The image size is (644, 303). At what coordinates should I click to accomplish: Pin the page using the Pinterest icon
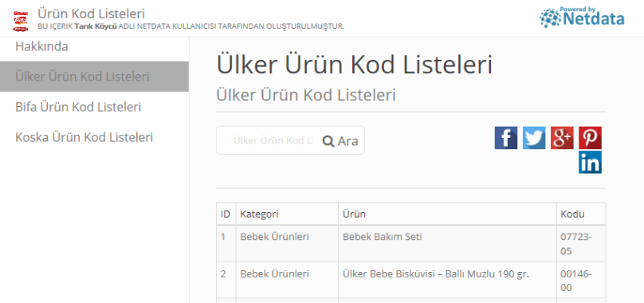(x=590, y=138)
